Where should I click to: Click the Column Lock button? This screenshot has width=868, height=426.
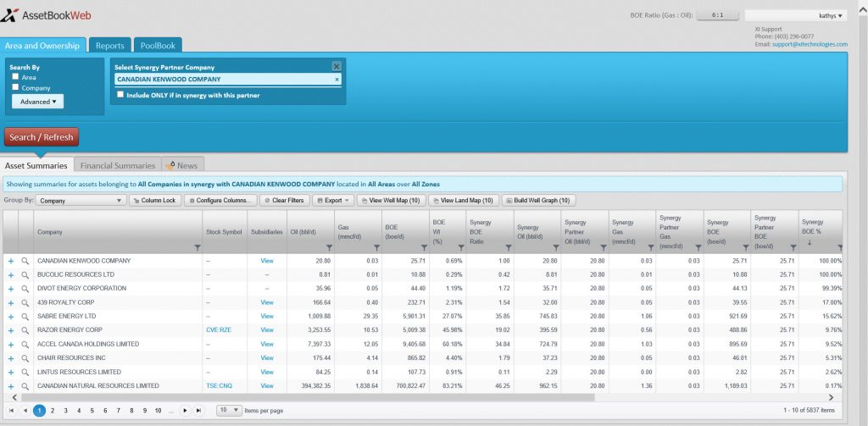(x=155, y=201)
